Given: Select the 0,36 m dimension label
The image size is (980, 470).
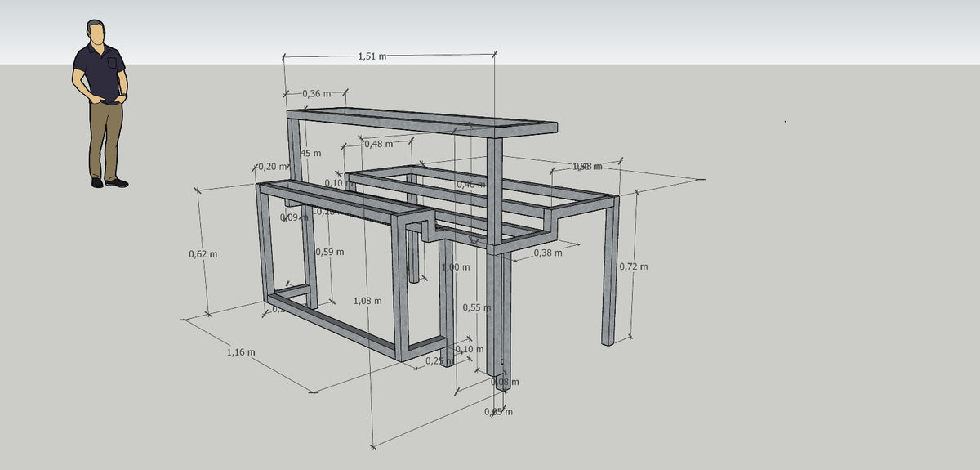Looking at the screenshot, I should [316, 94].
